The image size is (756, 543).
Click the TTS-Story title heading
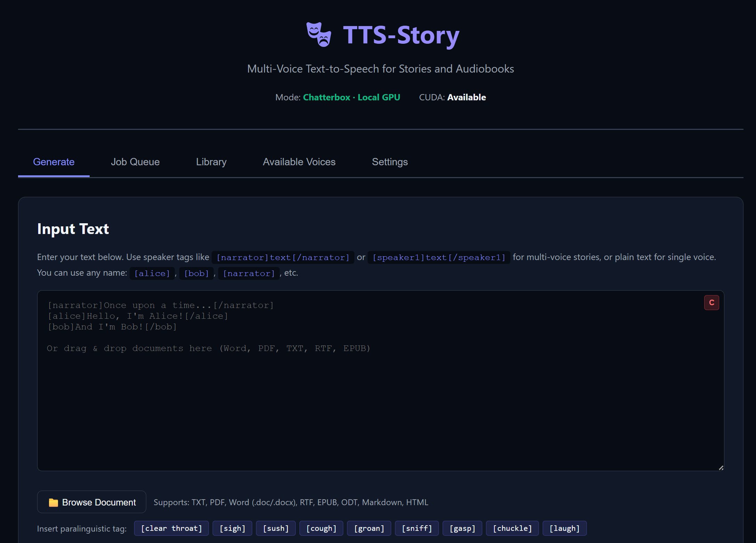click(401, 35)
